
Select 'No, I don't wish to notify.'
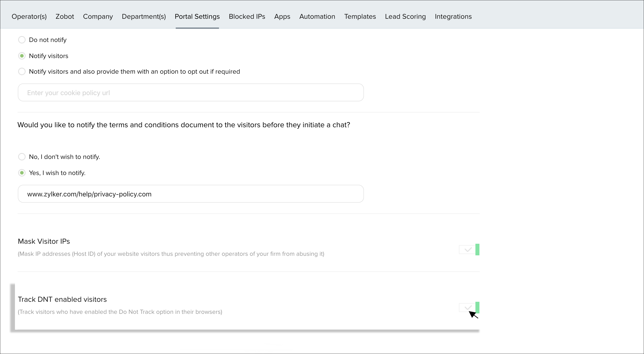(22, 157)
